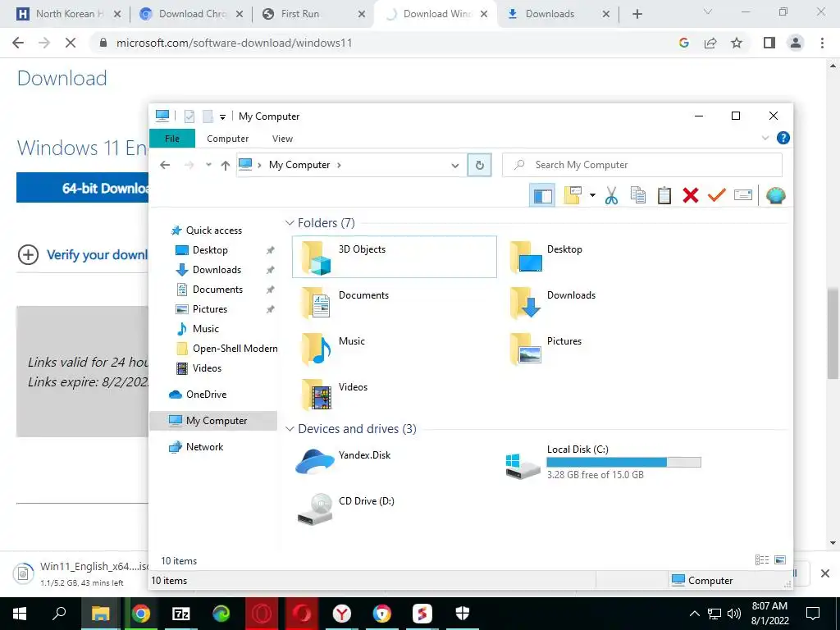The image size is (840, 630).
Task: Click the Explorer back arrow
Action: click(x=165, y=165)
